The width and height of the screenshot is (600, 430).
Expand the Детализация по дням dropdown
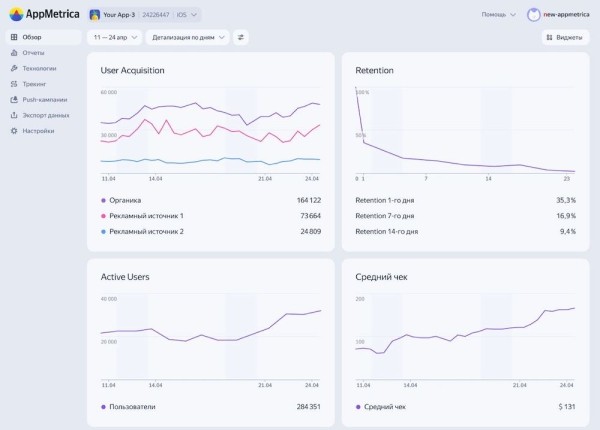pyautogui.click(x=187, y=37)
